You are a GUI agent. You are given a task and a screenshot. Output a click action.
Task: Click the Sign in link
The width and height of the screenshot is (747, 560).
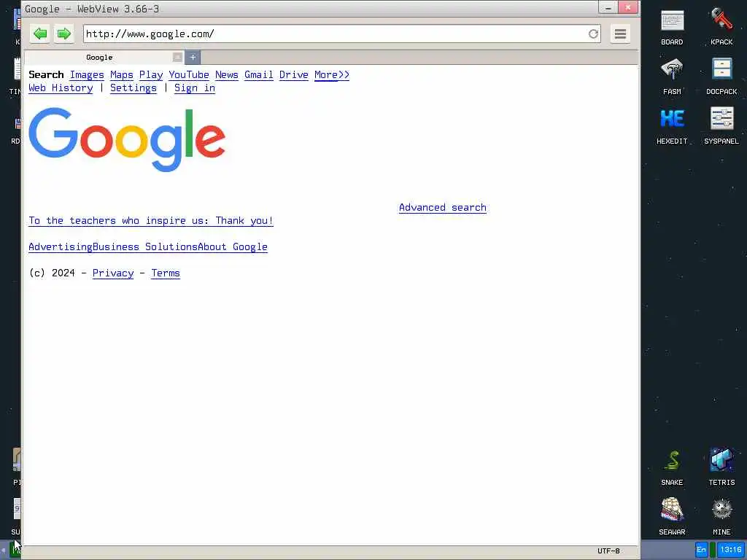pyautogui.click(x=194, y=88)
